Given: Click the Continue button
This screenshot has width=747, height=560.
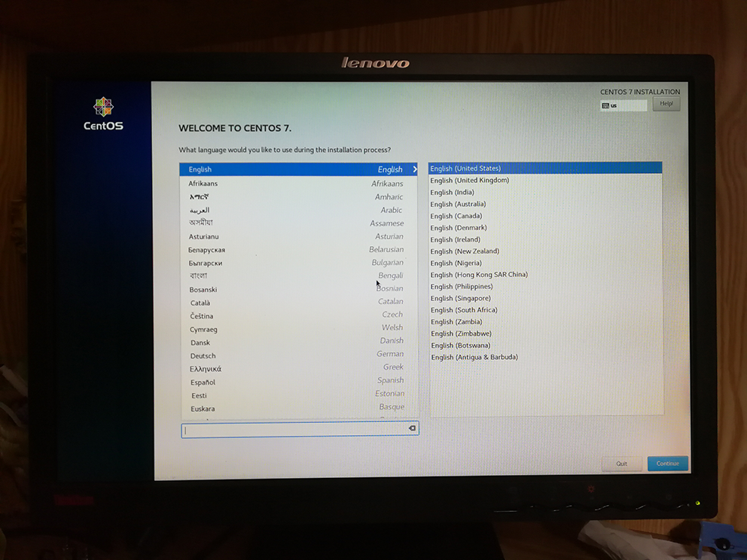Looking at the screenshot, I should tap(667, 464).
